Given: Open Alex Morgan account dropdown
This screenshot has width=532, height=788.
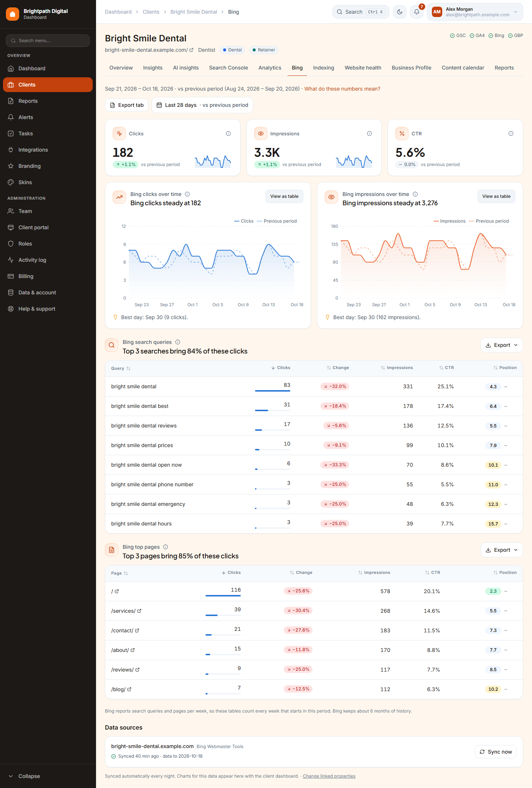Looking at the screenshot, I should [475, 12].
